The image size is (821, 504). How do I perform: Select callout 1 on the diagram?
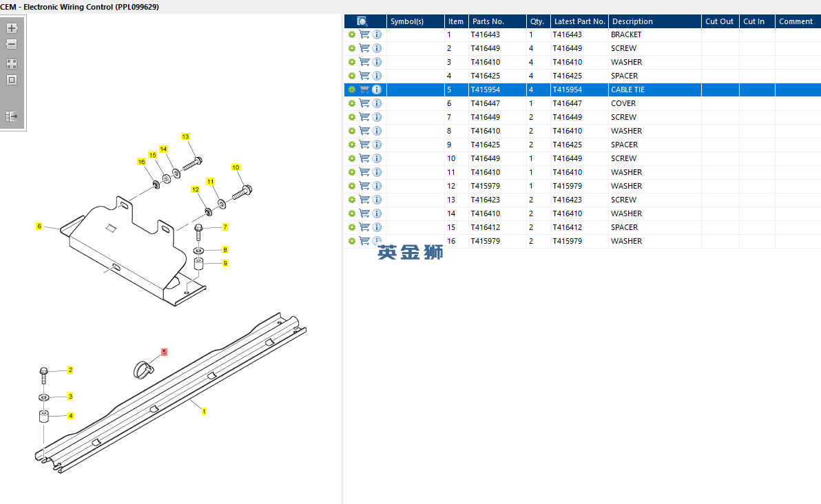pyautogui.click(x=204, y=411)
